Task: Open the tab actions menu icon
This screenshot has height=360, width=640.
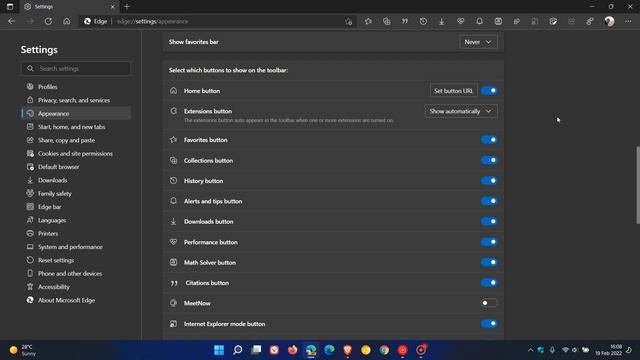Action: point(10,7)
